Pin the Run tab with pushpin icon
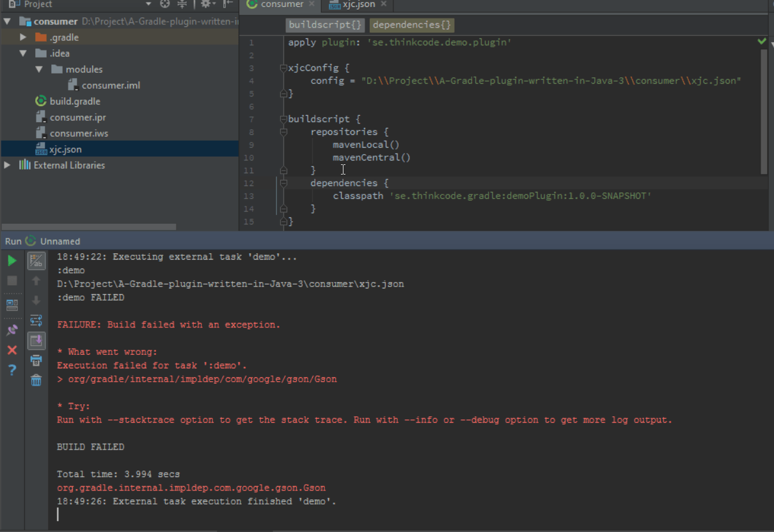Viewport: 774px width, 532px height. pyautogui.click(x=12, y=331)
